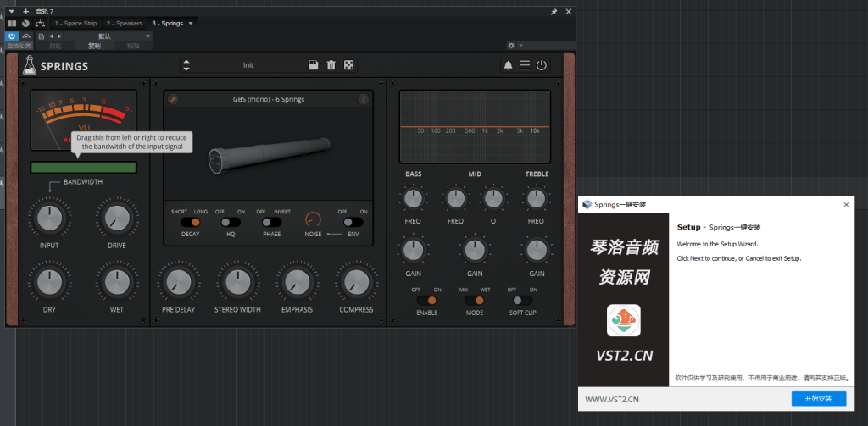Randomize settings with the dice icon

[348, 65]
